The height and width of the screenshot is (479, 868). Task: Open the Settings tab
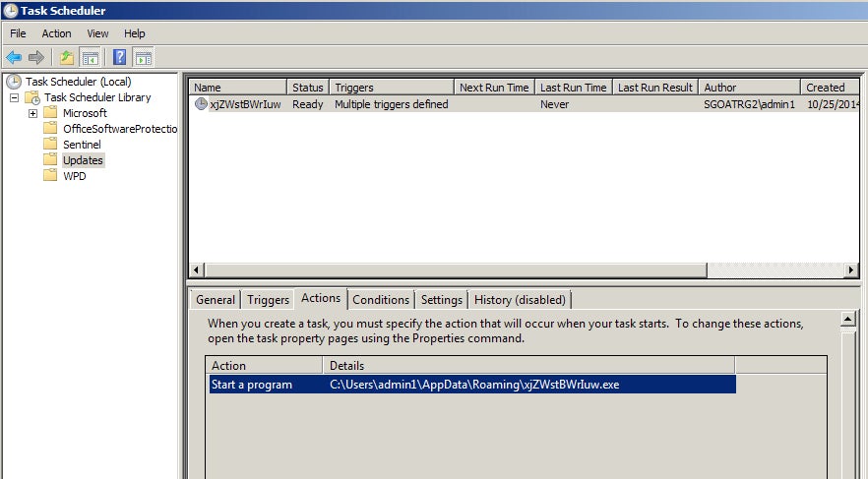tap(441, 300)
